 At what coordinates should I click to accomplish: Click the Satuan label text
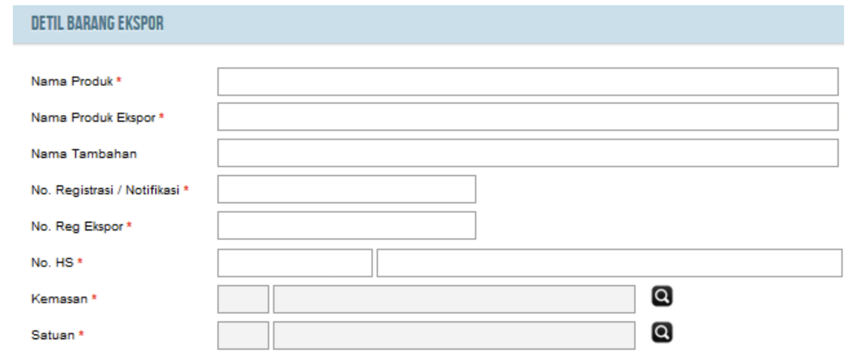click(53, 335)
